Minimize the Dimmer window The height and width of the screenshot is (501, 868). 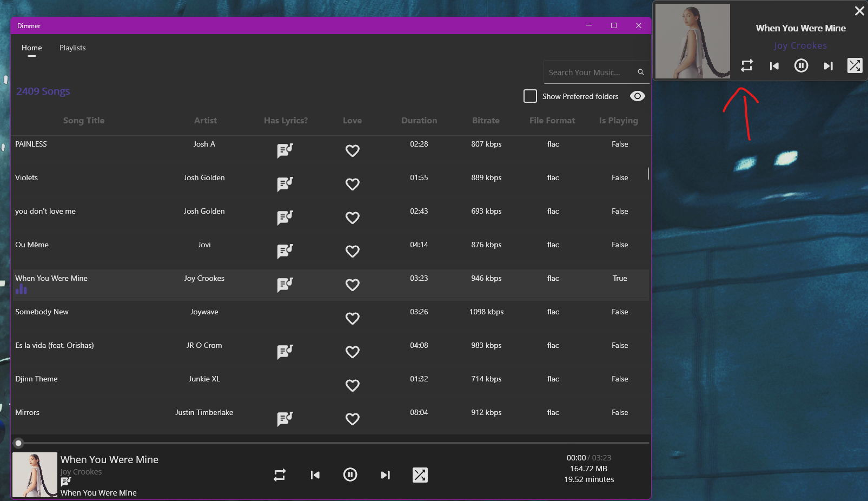click(589, 25)
